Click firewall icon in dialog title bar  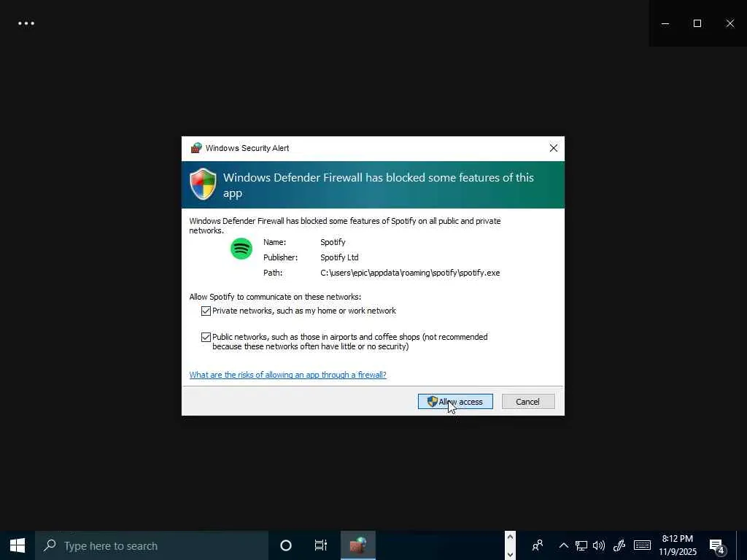click(196, 148)
